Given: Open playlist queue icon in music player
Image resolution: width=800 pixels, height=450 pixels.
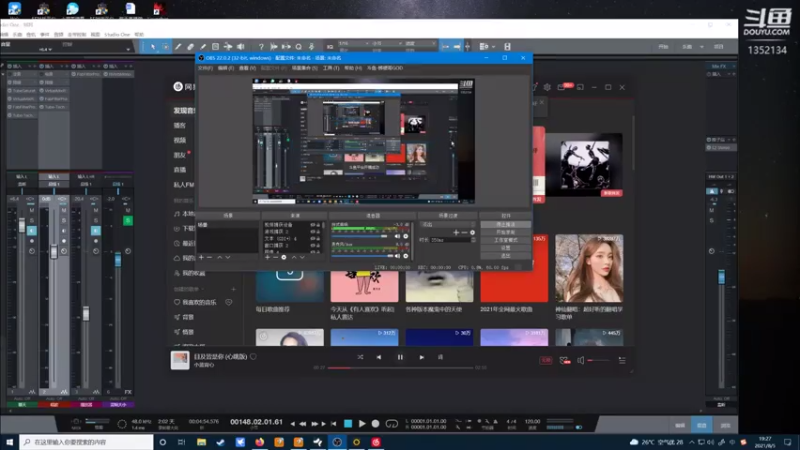Looking at the screenshot, I should click(622, 360).
